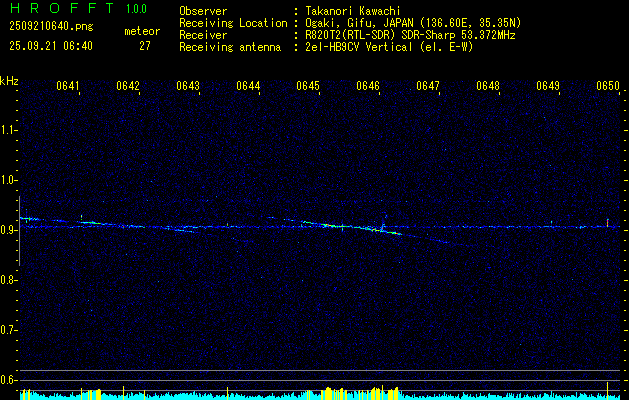
Task: Select the filename 2509210640.png
Action: (x=51, y=27)
